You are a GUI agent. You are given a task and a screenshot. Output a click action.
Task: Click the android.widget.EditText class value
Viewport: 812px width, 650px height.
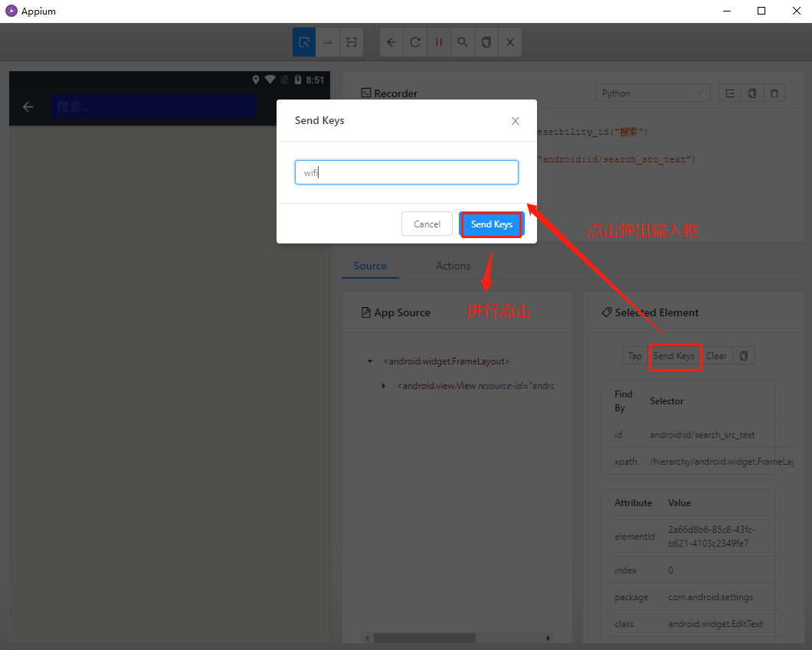click(x=715, y=624)
